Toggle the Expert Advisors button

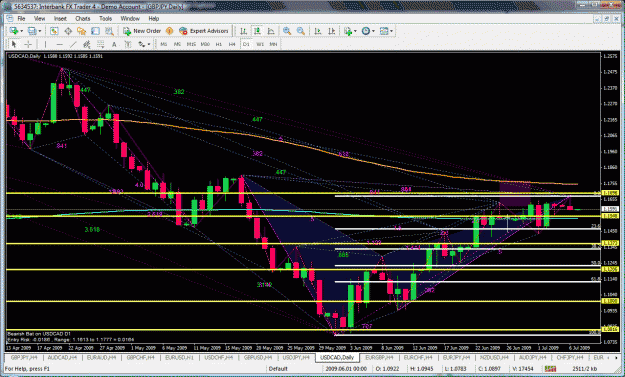tap(204, 31)
